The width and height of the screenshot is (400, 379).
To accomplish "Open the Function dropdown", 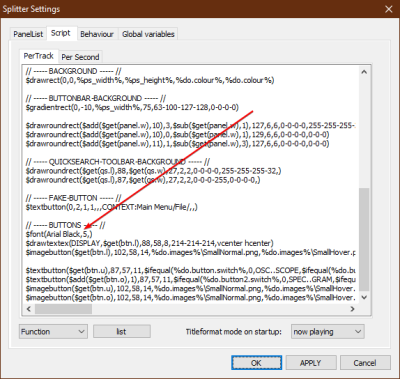I will [53, 332].
